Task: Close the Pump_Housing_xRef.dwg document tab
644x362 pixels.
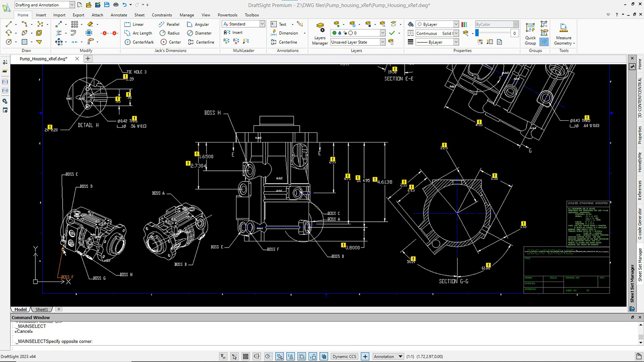Action: click(x=77, y=59)
